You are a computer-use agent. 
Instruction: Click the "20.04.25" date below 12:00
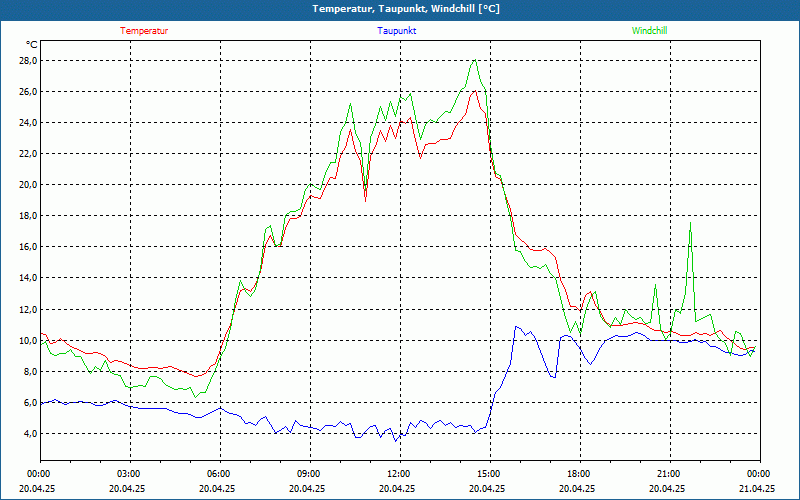click(397, 488)
